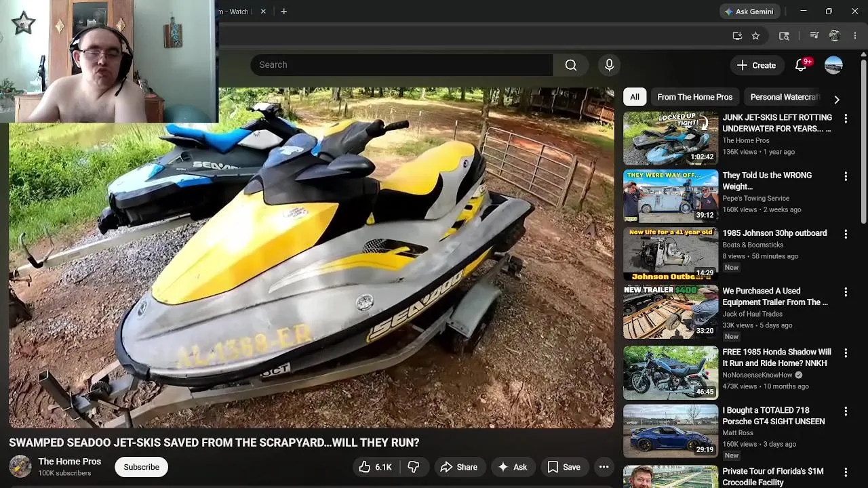Open Used Equipment Trailer video thumbnail

[671, 312]
